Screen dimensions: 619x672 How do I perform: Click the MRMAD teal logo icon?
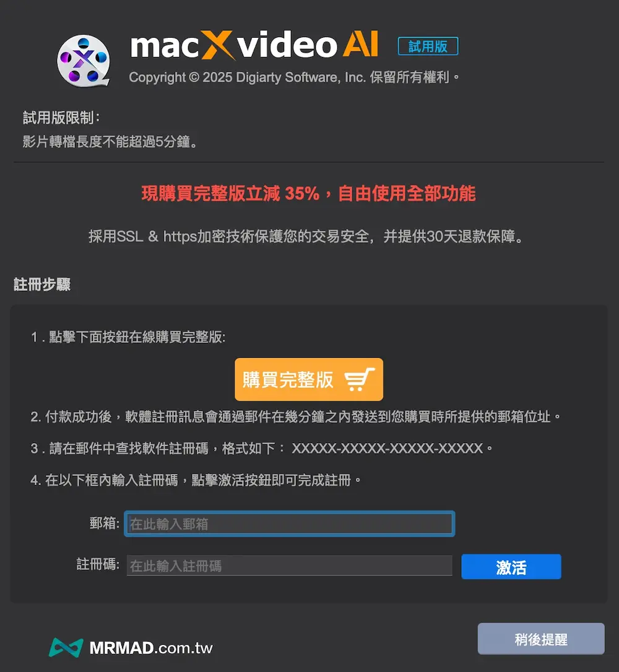click(x=66, y=648)
